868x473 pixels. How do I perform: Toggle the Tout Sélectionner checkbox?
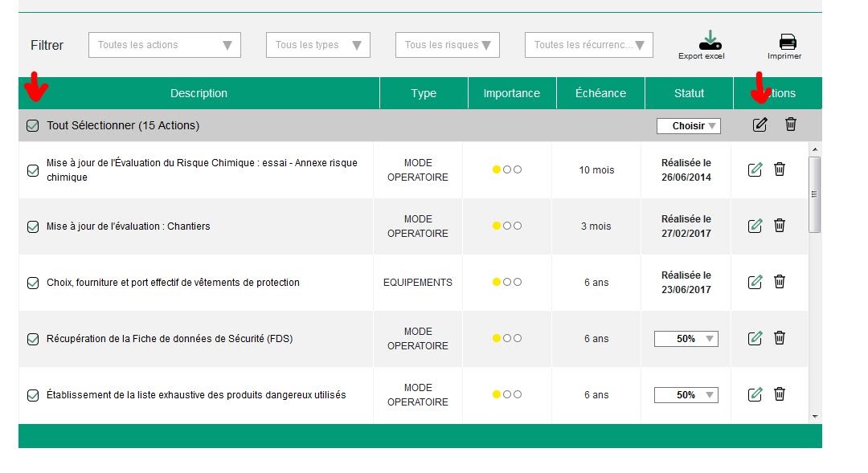tap(32, 125)
